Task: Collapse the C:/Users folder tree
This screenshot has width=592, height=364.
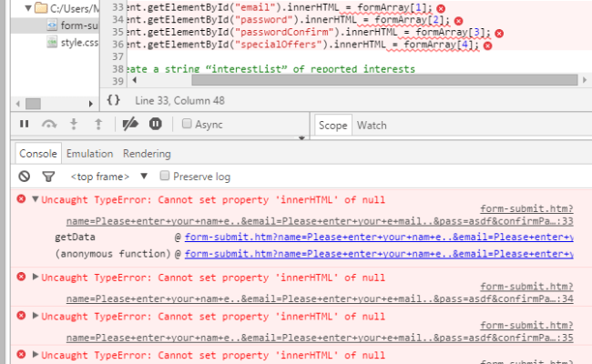Action: 28,8
